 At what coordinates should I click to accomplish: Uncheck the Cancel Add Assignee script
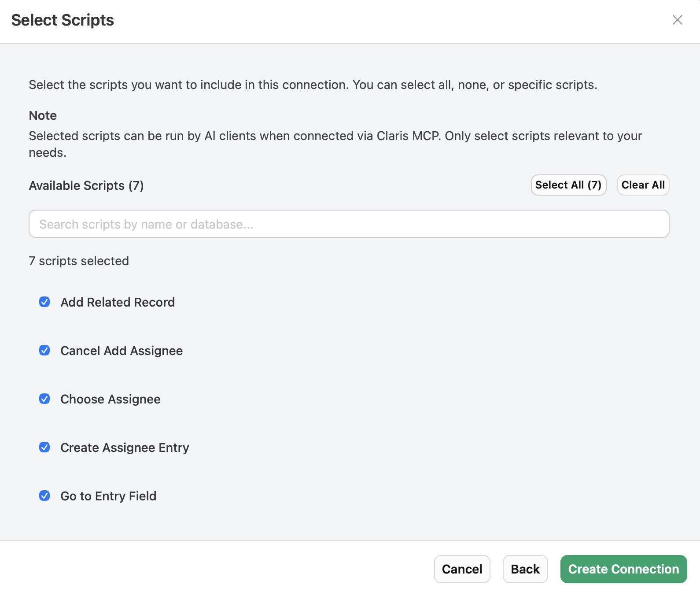tap(44, 351)
